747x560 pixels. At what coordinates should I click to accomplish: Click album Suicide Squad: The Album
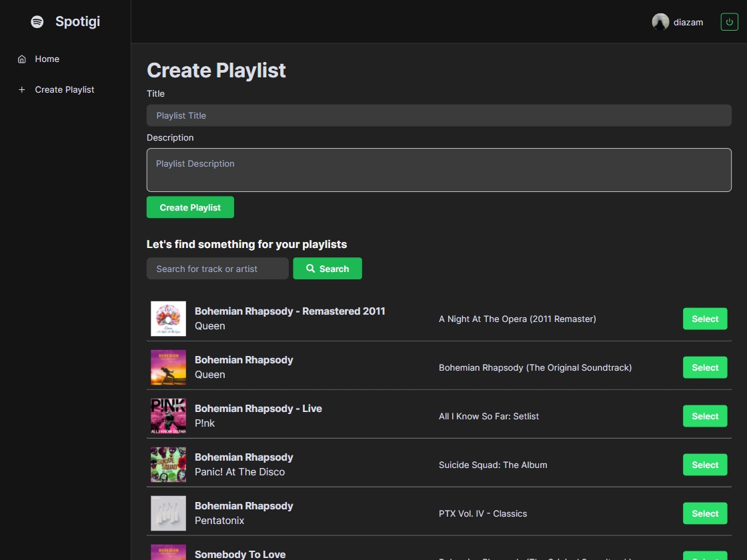pyautogui.click(x=493, y=465)
